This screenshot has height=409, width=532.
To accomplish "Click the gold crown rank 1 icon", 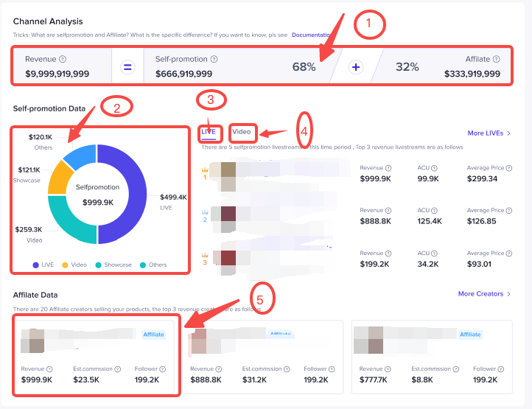I will tap(206, 169).
